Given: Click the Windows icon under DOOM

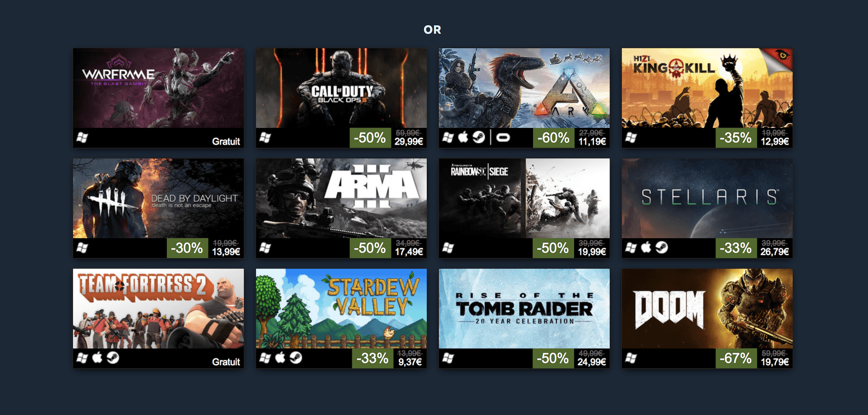Looking at the screenshot, I should pyautogui.click(x=631, y=358).
